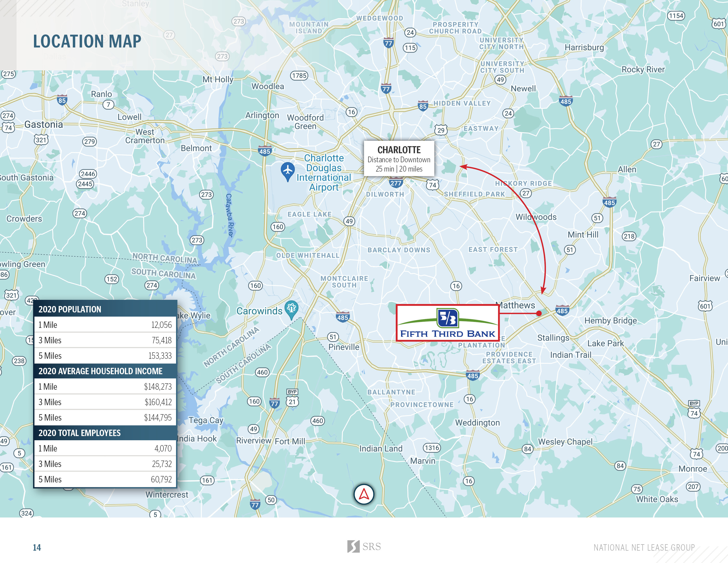Select the 2020 AVERAGE HOUSEHOLD INCOME header
The height and width of the screenshot is (563, 728).
[105, 371]
